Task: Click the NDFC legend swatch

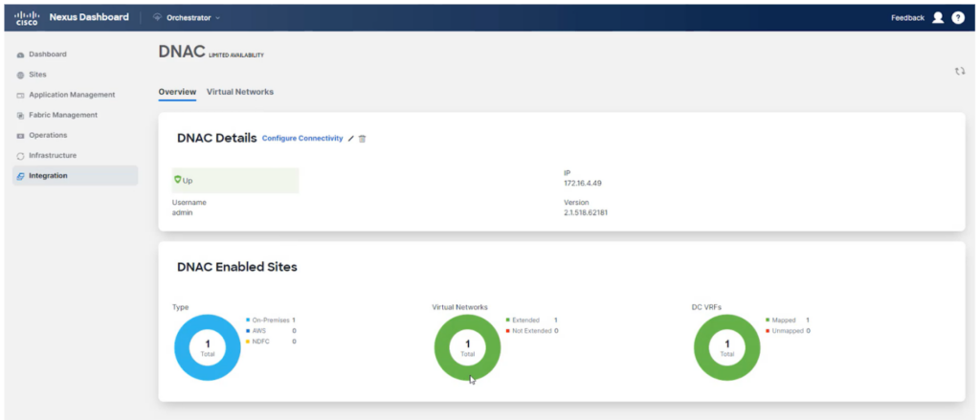Action: pos(248,342)
